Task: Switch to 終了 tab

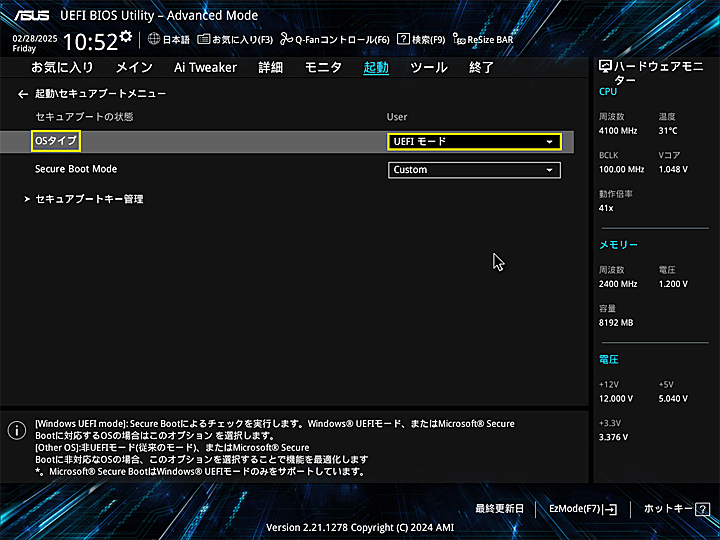Action: pyautogui.click(x=481, y=68)
